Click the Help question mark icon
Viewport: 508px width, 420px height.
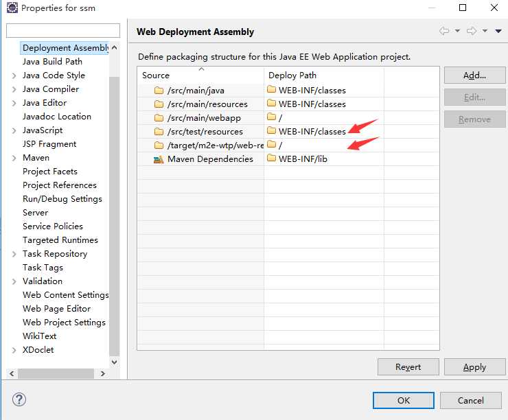coord(19,399)
